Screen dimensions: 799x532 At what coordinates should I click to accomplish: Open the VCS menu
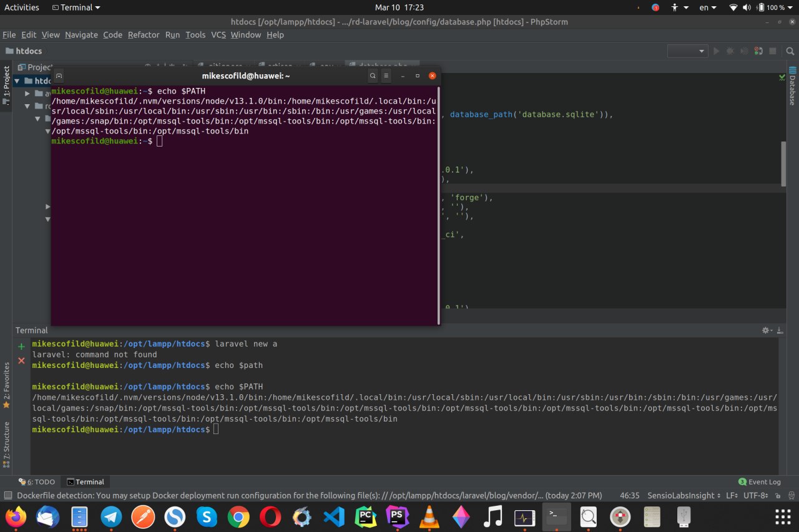pyautogui.click(x=218, y=35)
